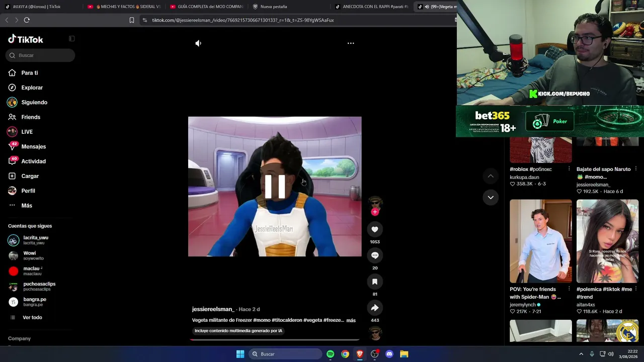644x362 pixels.
Task: Open the comments bubble icon
Action: pyautogui.click(x=375, y=255)
